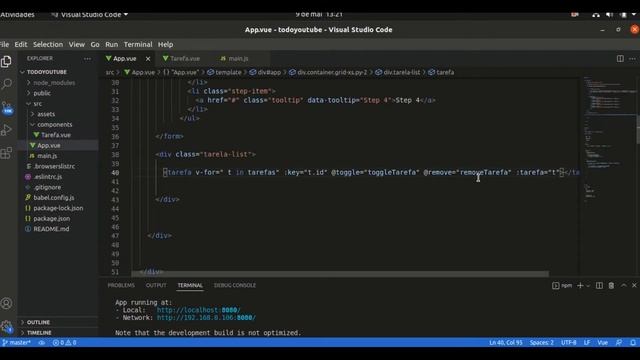Screen dimensions: 640x360
Task: Open the Source Control view
Action: pos(7,107)
